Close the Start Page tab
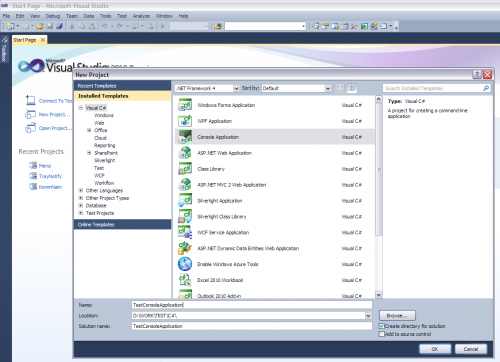The image size is (500, 362). [x=43, y=40]
